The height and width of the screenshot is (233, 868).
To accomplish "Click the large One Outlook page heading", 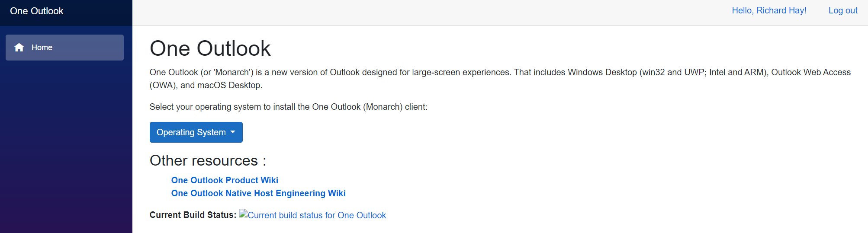I will 210,48.
